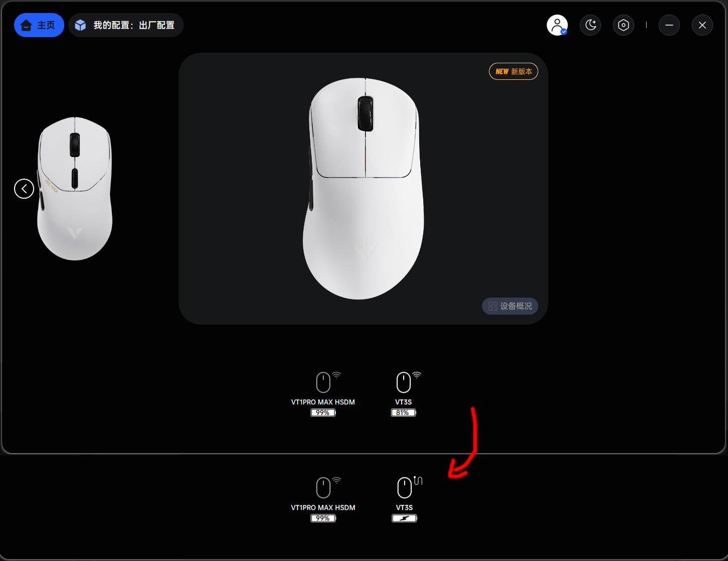Open the 设备概况 device overview button
This screenshot has width=728, height=561.
click(510, 306)
